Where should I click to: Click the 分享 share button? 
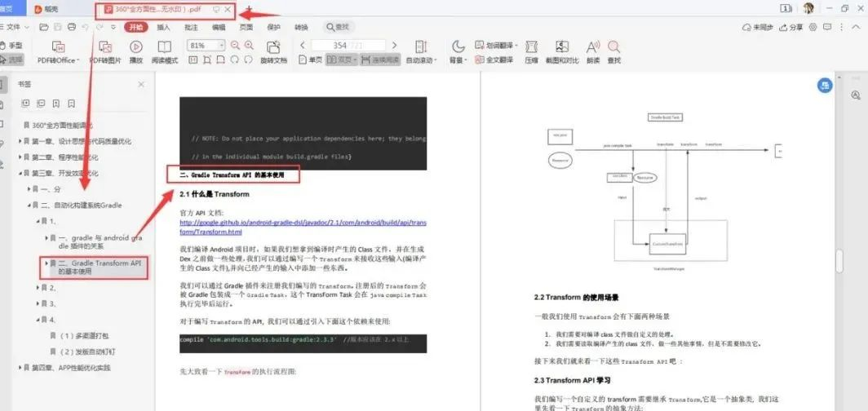click(791, 27)
